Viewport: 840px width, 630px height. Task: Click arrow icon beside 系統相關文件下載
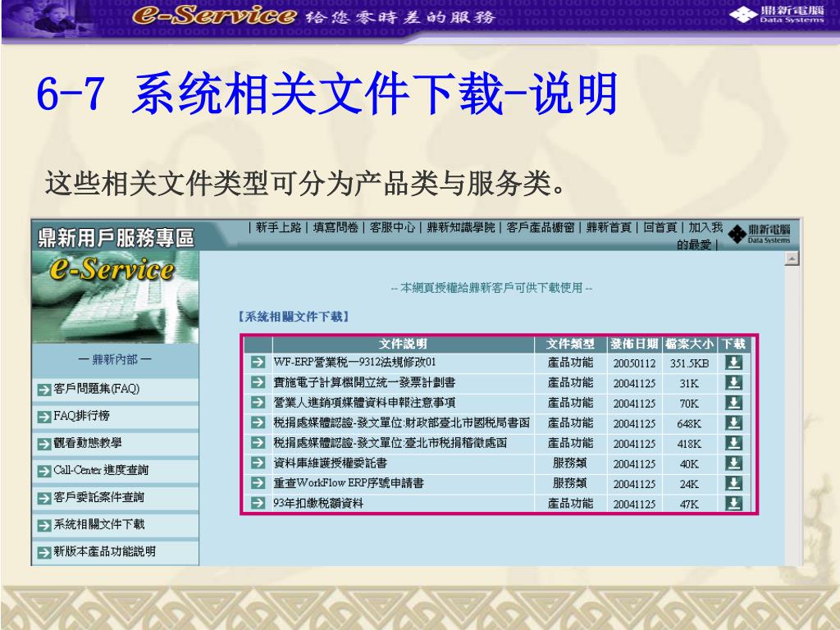click(44, 526)
